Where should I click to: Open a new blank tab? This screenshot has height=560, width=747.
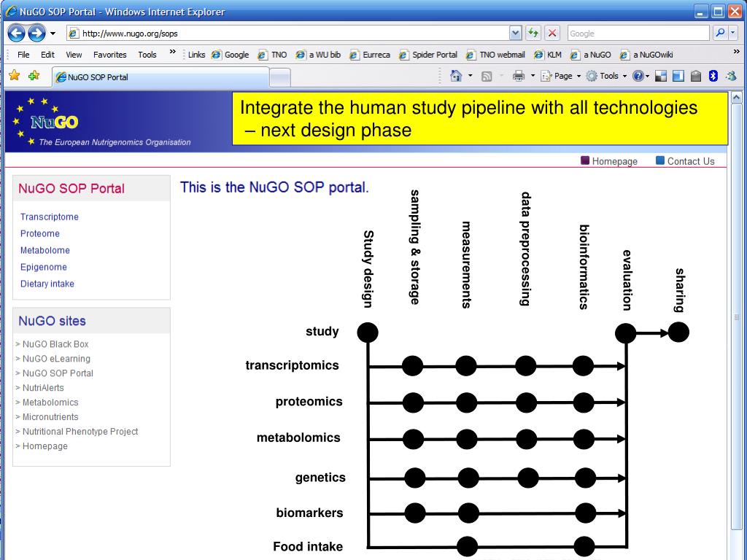tap(280, 77)
